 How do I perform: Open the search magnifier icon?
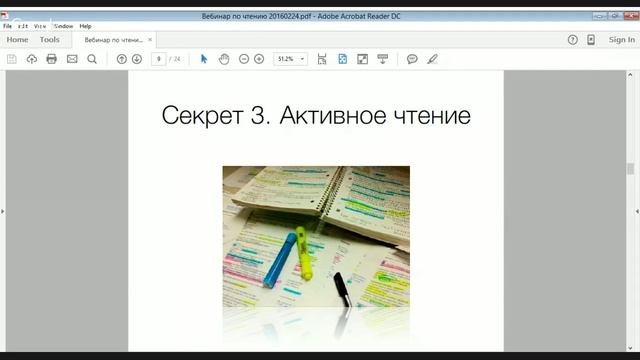92,59
